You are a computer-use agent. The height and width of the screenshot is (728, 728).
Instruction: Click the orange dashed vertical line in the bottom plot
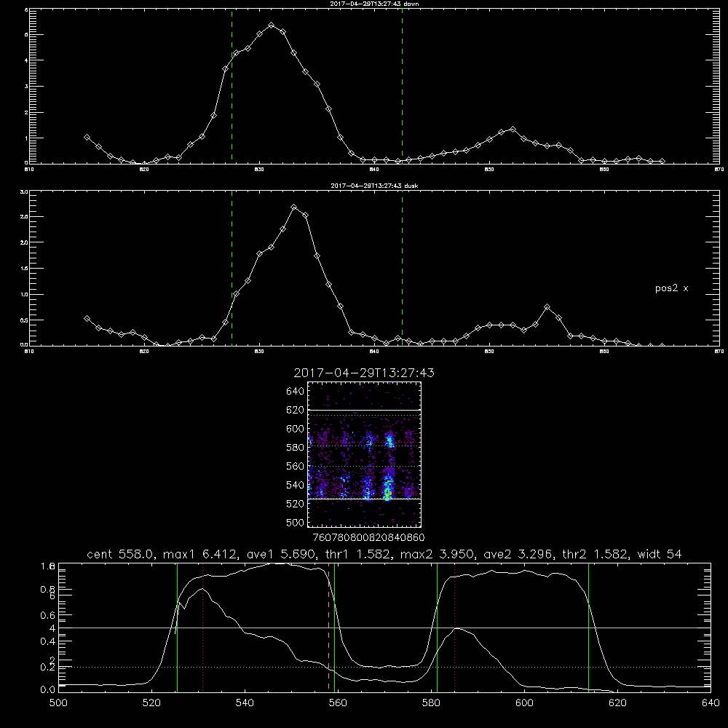(329, 628)
